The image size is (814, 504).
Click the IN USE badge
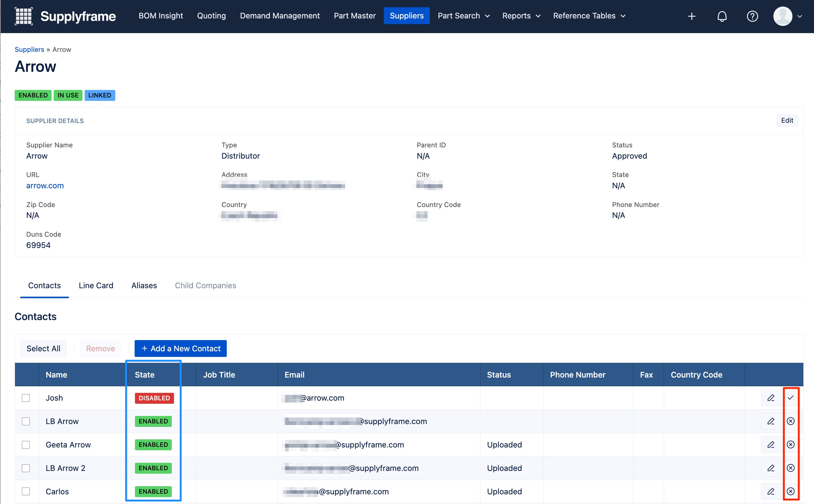coord(68,95)
